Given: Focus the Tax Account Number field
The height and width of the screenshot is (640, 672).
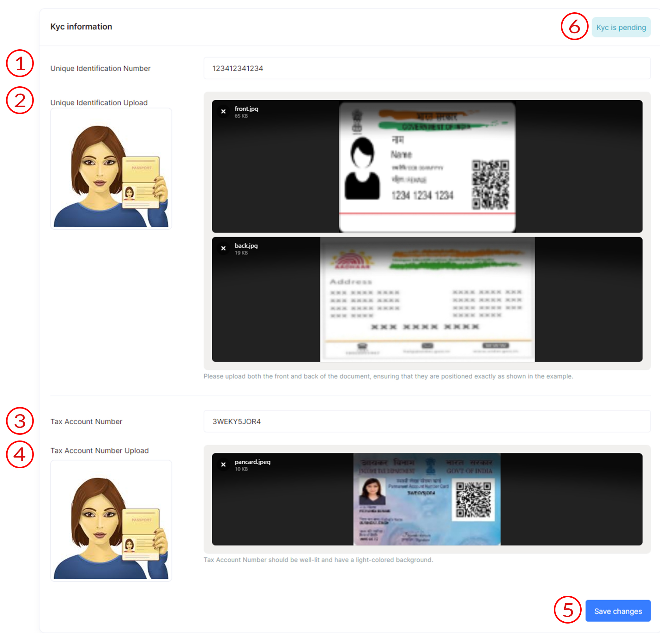Looking at the screenshot, I should click(x=427, y=421).
